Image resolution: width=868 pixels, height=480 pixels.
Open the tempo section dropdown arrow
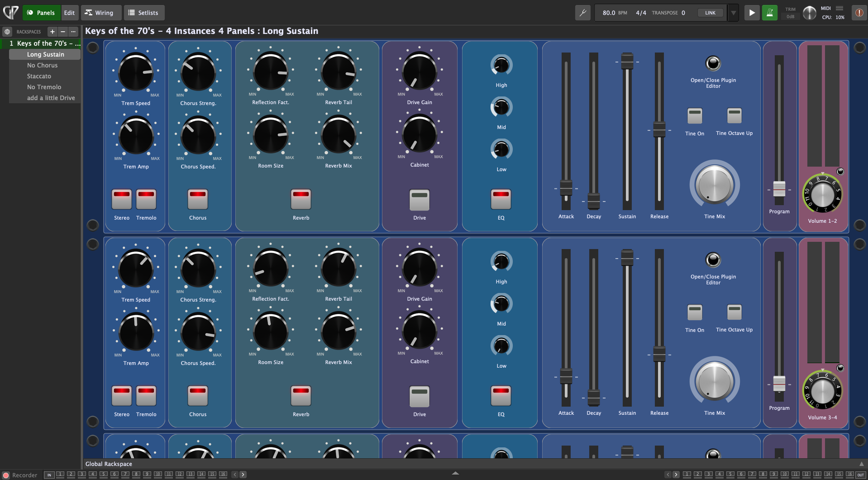click(x=733, y=13)
